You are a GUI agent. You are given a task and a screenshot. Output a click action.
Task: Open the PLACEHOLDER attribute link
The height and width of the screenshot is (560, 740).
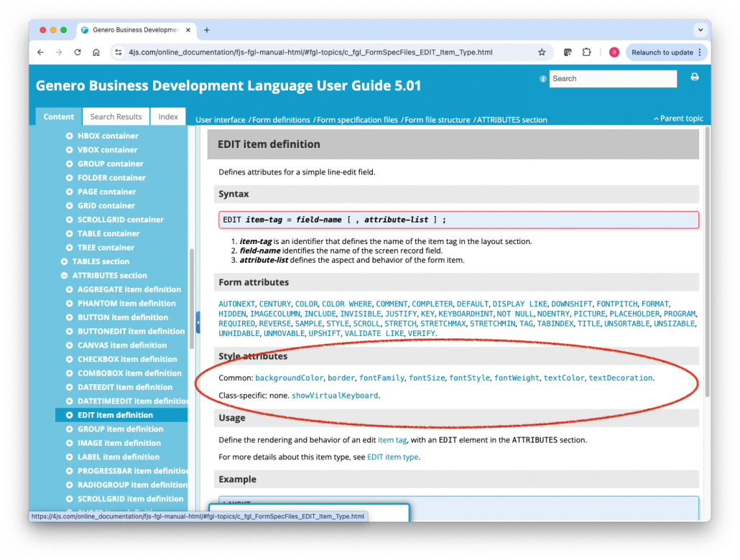634,314
